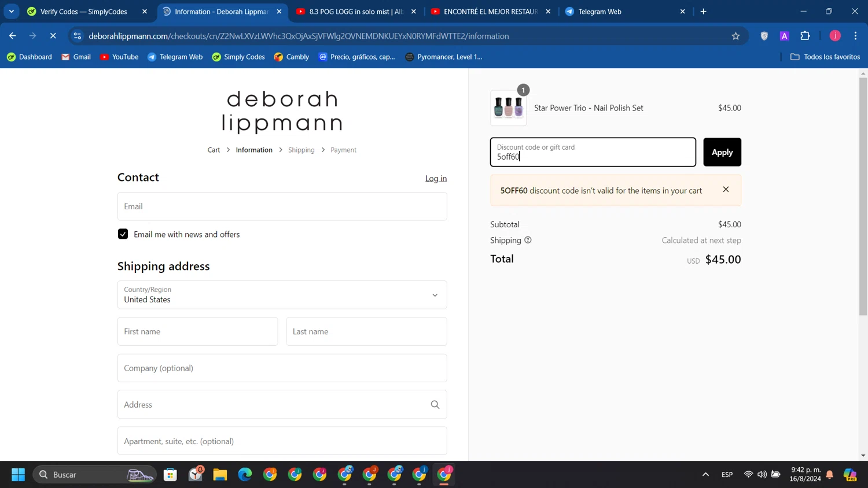
Task: Open the Windows notification bell
Action: coord(830,475)
